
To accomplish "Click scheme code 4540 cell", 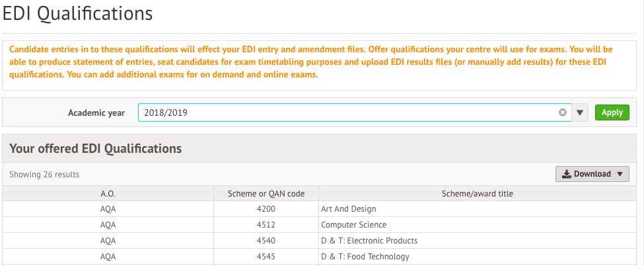I will tap(266, 240).
